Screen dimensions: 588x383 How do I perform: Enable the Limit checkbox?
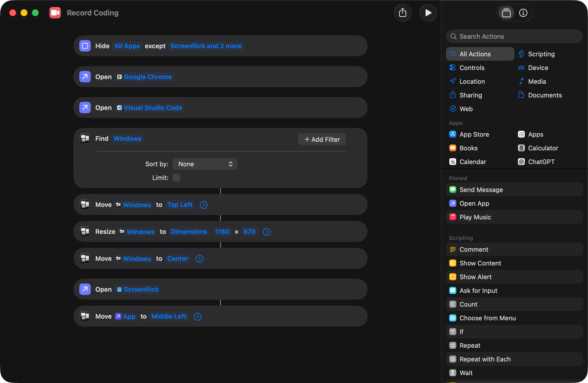(176, 178)
